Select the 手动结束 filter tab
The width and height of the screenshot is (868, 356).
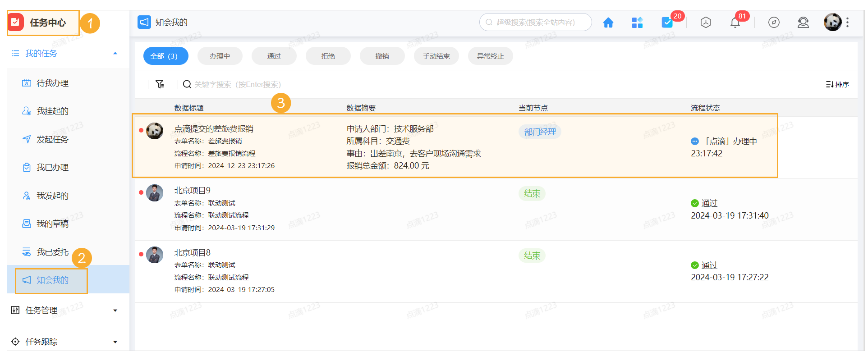point(436,56)
